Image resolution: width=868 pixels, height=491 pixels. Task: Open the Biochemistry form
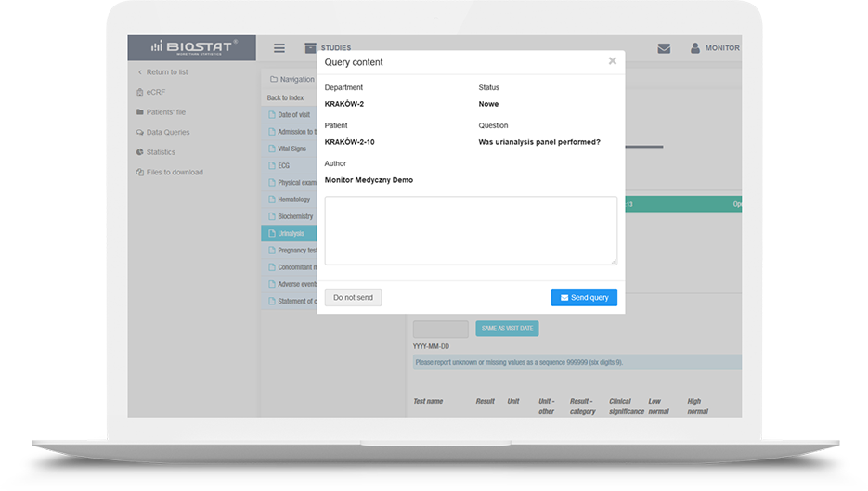click(x=289, y=216)
